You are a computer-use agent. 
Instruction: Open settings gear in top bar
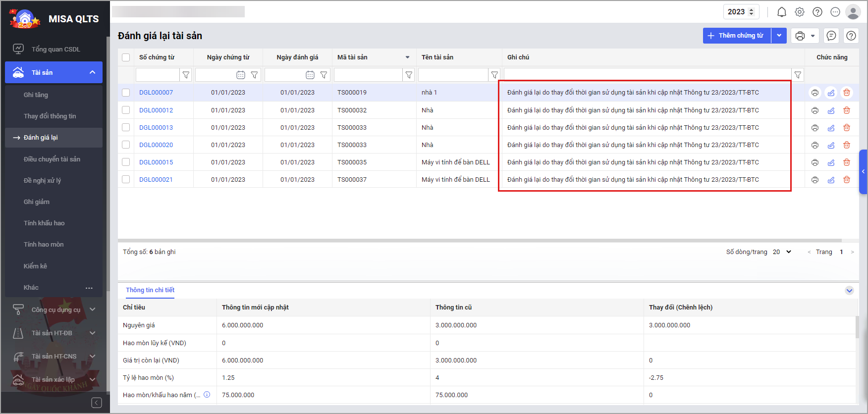[x=800, y=12]
